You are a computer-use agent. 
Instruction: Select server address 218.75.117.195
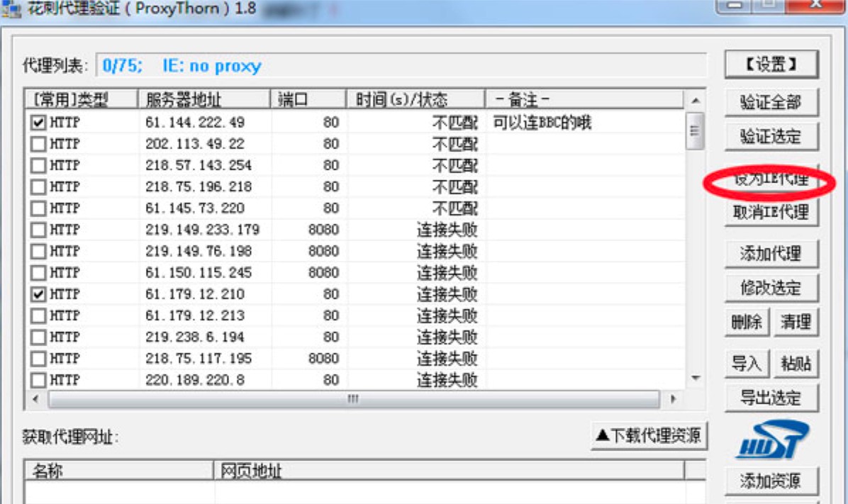(x=199, y=359)
